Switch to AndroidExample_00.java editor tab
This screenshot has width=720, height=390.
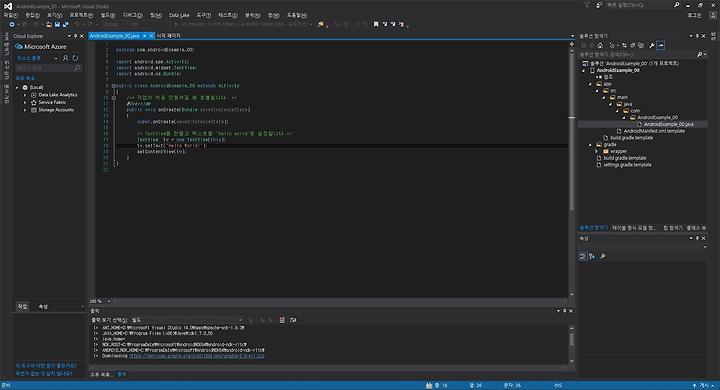(x=114, y=36)
